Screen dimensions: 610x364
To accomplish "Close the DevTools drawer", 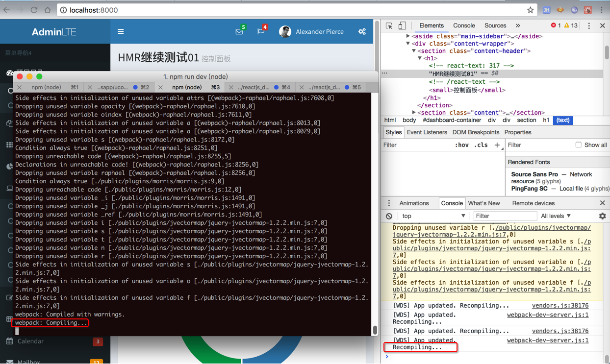I will tap(603, 203).
